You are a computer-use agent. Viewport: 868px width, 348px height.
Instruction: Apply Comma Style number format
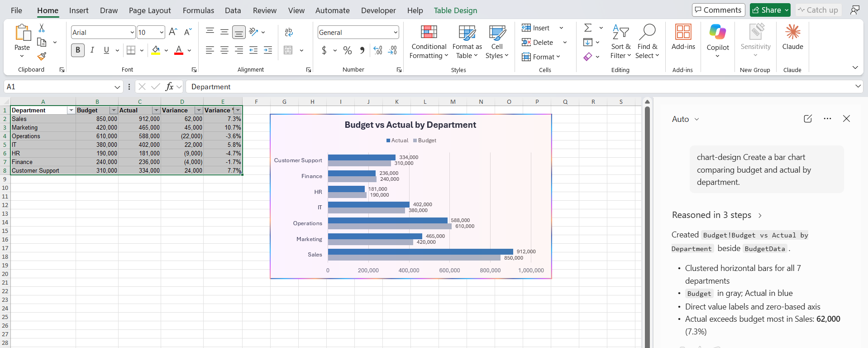pyautogui.click(x=362, y=50)
